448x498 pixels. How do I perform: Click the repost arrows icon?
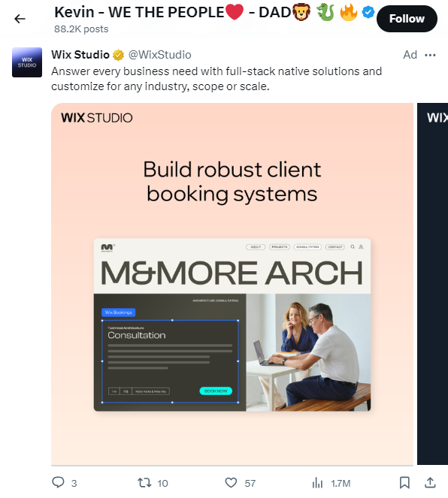[144, 483]
